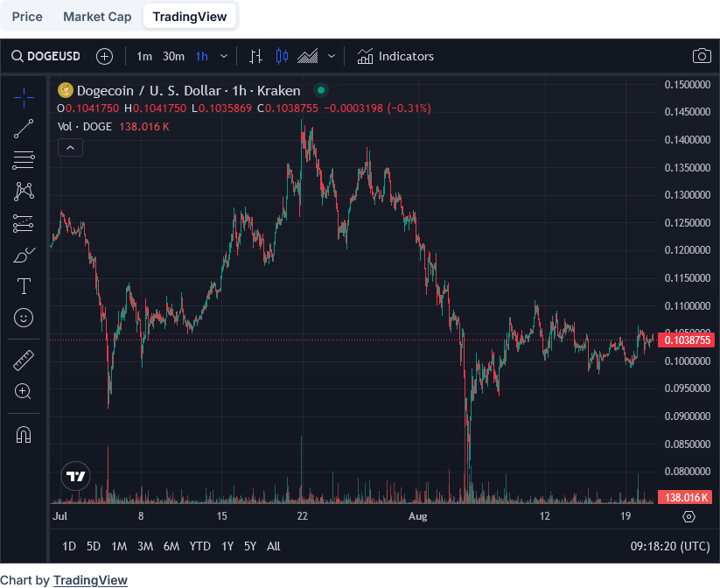The image size is (720, 588).
Task: Click the current price label 0.1038755
Action: (686, 339)
